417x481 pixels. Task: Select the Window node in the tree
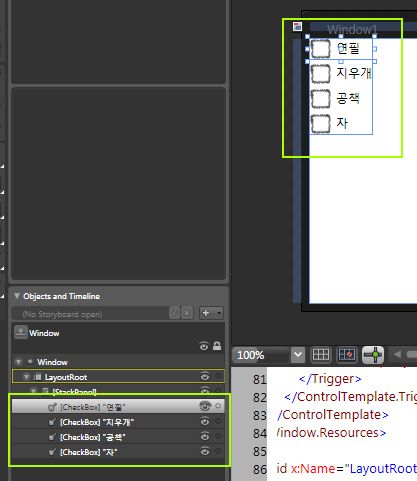click(52, 362)
